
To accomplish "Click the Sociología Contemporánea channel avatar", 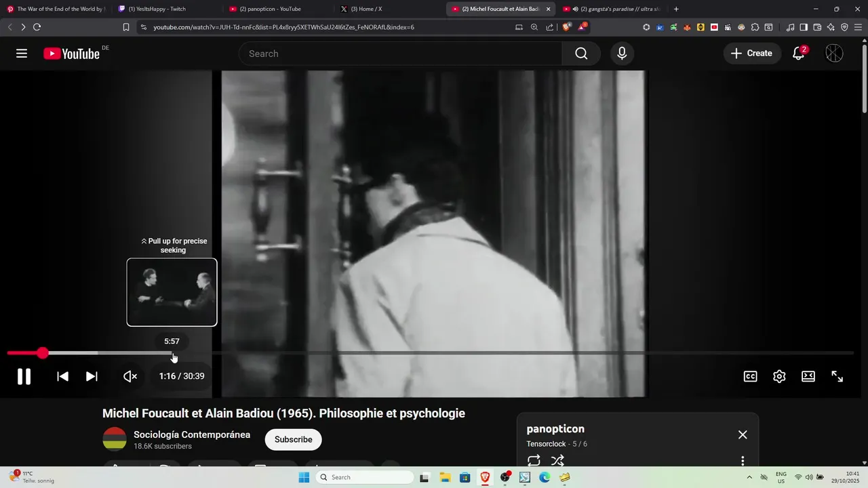I will (x=115, y=439).
